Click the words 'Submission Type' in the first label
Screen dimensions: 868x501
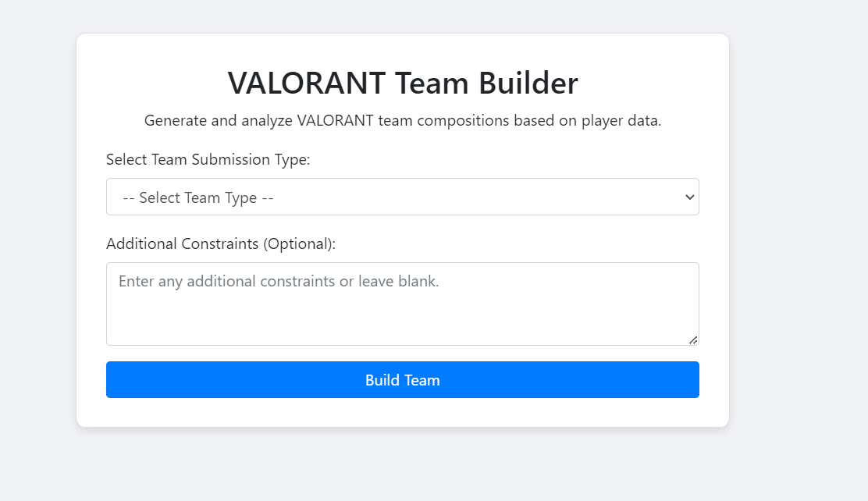(x=251, y=160)
